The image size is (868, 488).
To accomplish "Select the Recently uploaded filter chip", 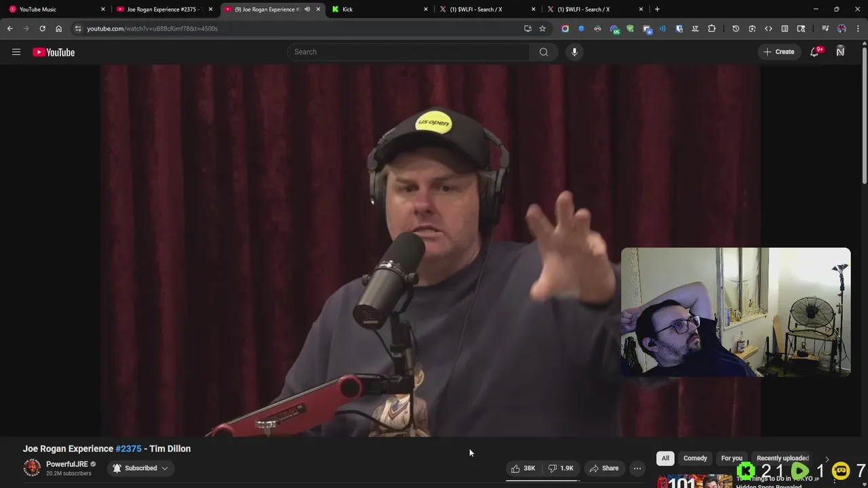I will click(783, 458).
